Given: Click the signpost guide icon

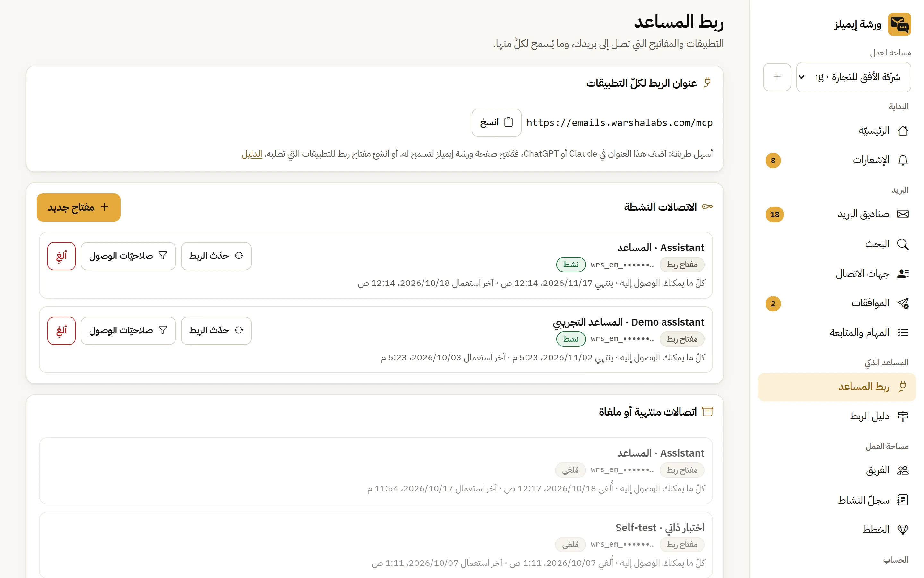Looking at the screenshot, I should tap(903, 416).
